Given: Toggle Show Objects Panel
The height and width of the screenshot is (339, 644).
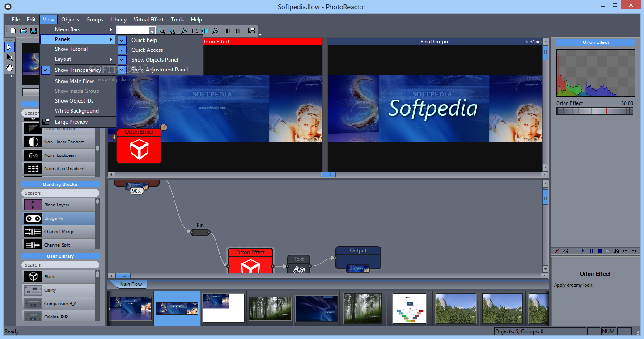Looking at the screenshot, I should (x=159, y=60).
